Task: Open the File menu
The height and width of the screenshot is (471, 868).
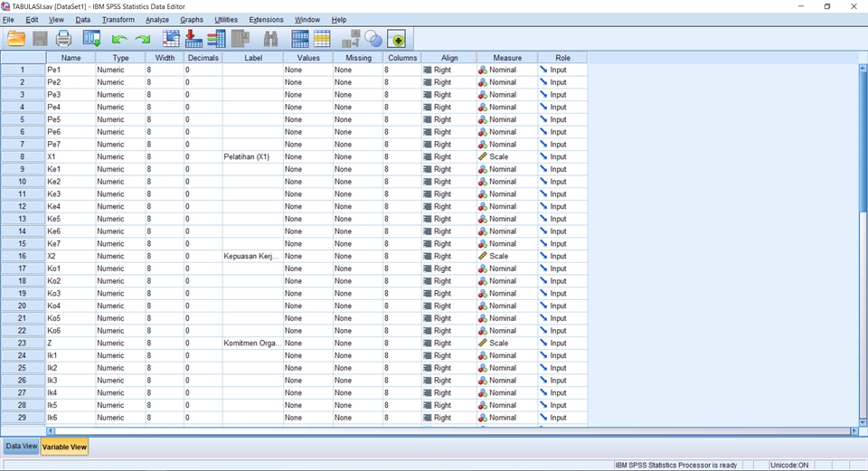Action: pos(8,19)
